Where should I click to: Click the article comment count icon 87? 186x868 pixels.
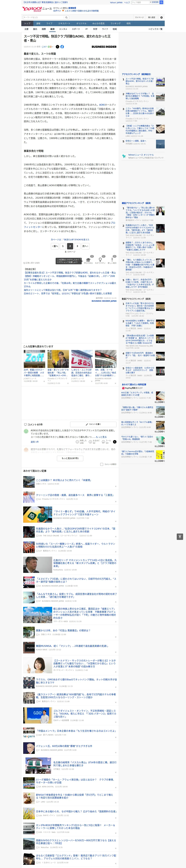click(x=44, y=47)
